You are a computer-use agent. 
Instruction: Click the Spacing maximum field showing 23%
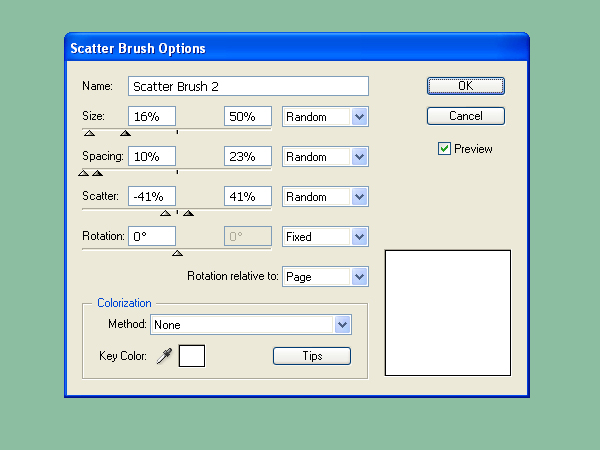pos(248,157)
